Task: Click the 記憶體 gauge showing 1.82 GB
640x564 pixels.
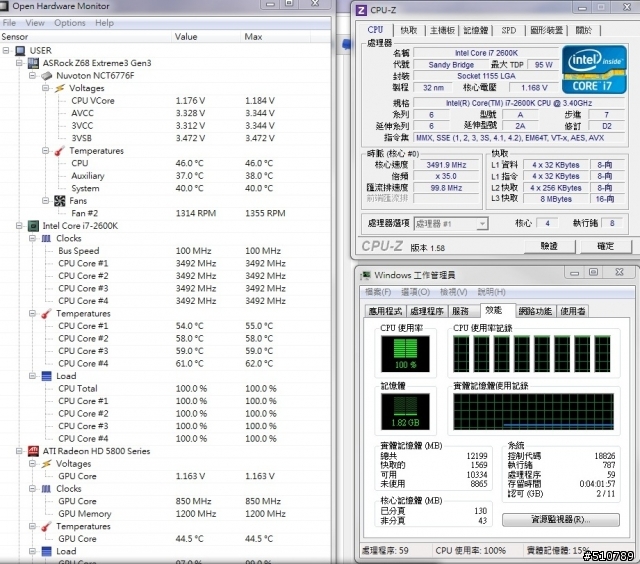Action: (405, 411)
